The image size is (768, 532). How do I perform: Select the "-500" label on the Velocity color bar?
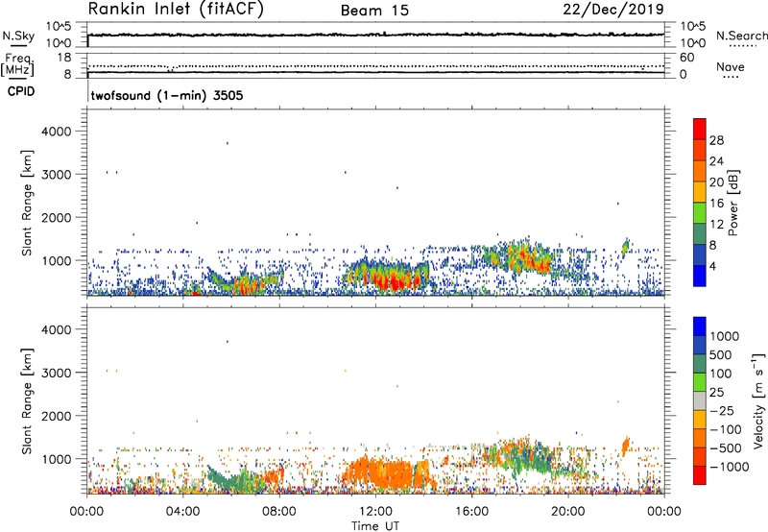[x=725, y=448]
